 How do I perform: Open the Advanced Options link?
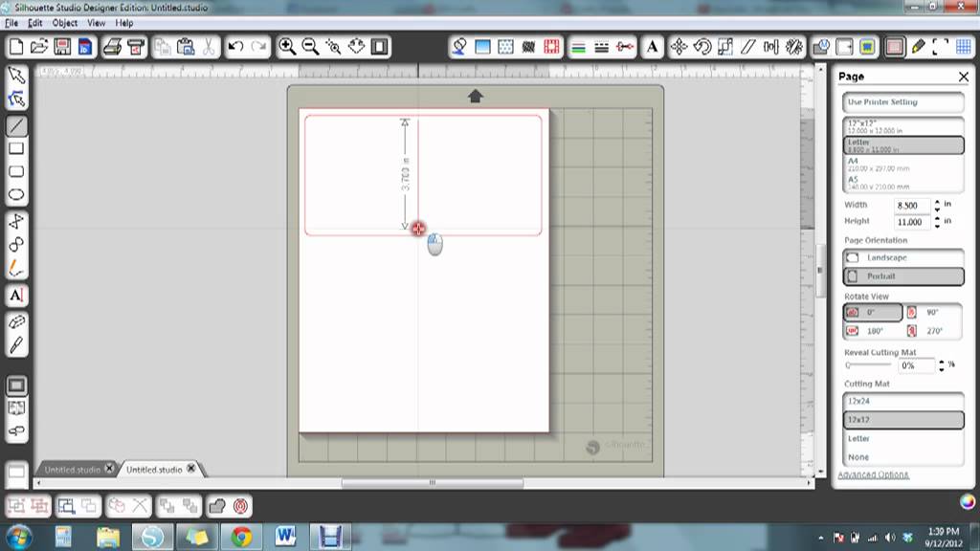coord(873,474)
